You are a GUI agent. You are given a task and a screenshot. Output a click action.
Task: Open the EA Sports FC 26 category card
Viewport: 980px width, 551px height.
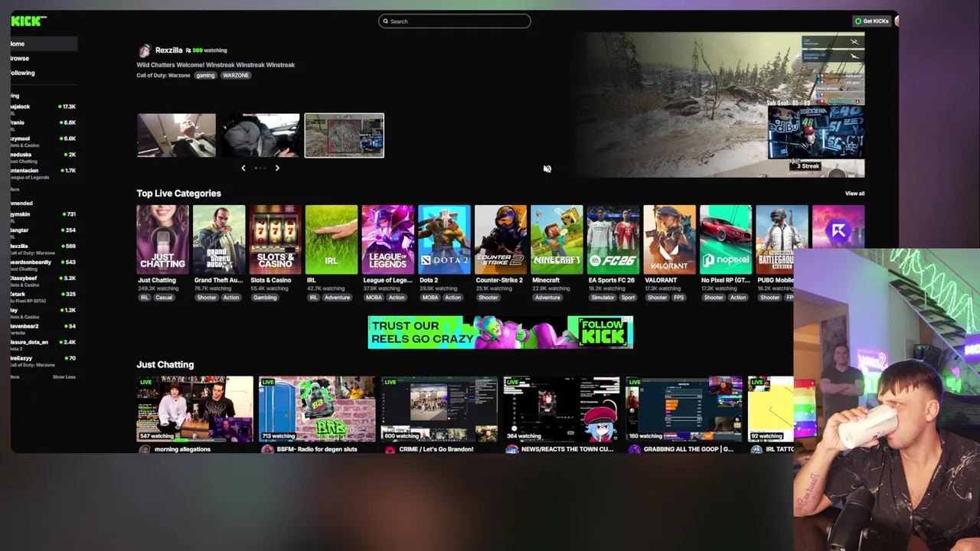613,240
